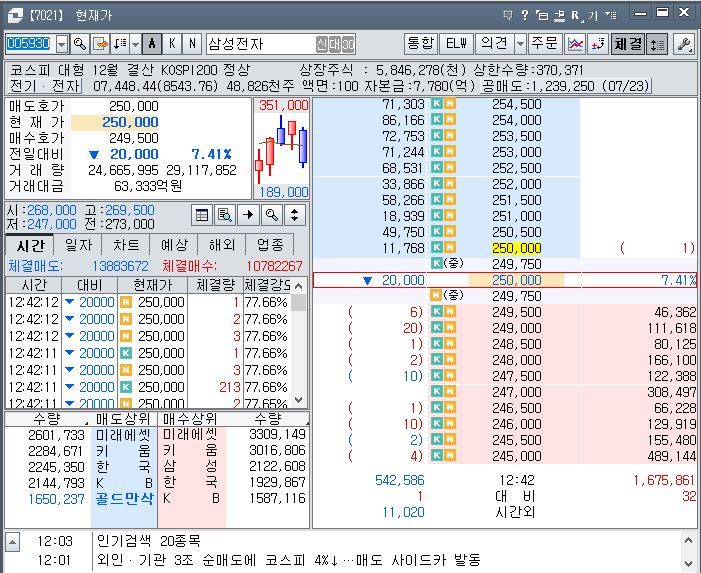The height and width of the screenshot is (573, 701).
Task: Click the 매도상위 column header
Action: click(x=123, y=419)
